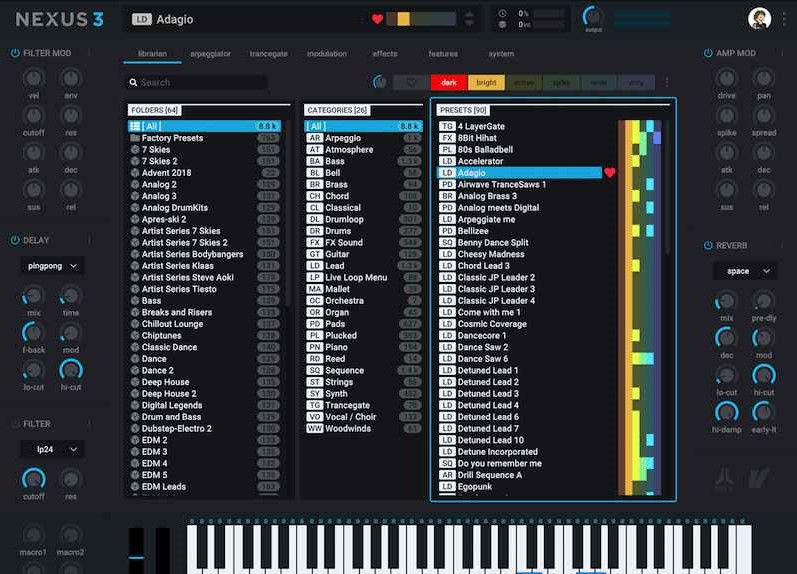Click the delay hi-cut knob

click(71, 370)
